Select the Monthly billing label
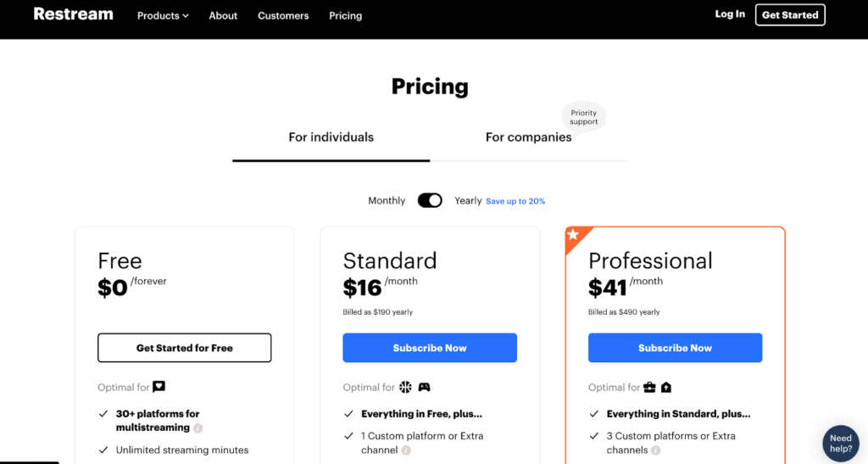The width and height of the screenshot is (868, 464). click(387, 200)
